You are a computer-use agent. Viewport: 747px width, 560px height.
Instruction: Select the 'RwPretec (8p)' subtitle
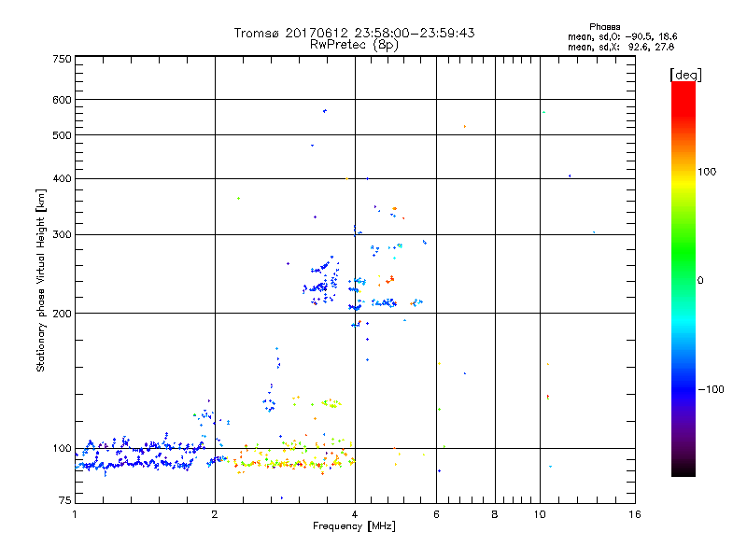pos(354,45)
